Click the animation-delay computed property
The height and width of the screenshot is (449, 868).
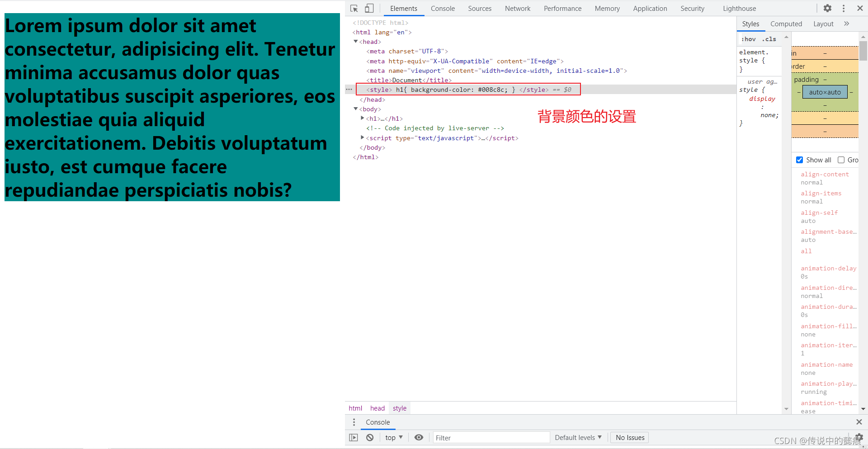point(828,269)
